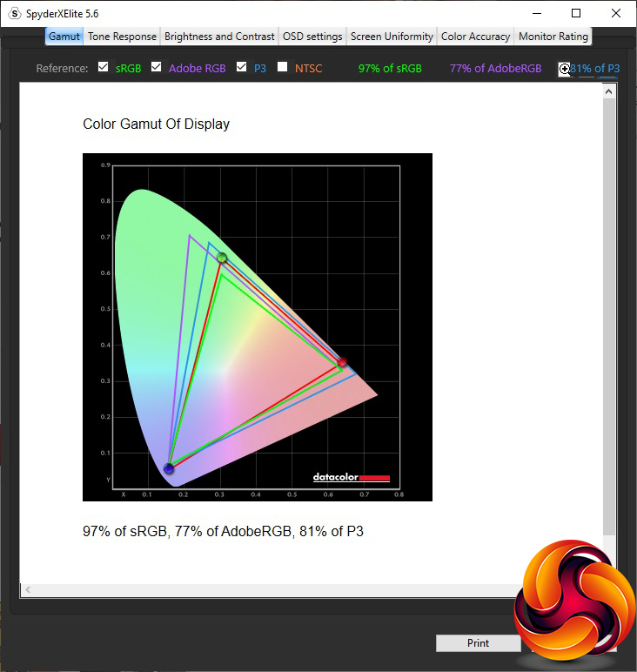Click the datacolor logo in the chart

(x=352, y=477)
